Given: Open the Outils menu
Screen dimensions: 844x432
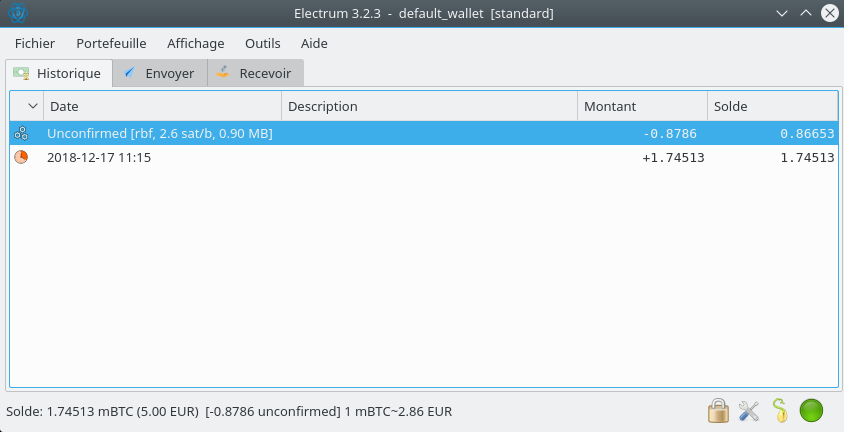Looking at the screenshot, I should click(x=262, y=44).
